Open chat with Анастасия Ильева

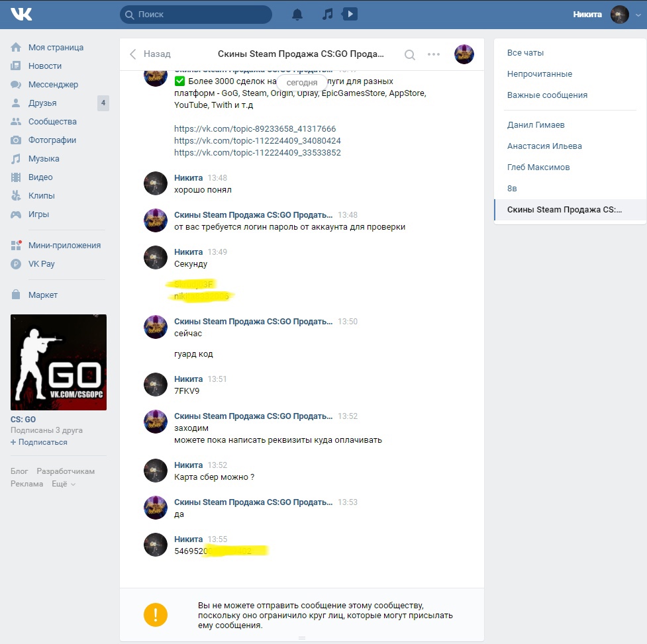tap(544, 146)
